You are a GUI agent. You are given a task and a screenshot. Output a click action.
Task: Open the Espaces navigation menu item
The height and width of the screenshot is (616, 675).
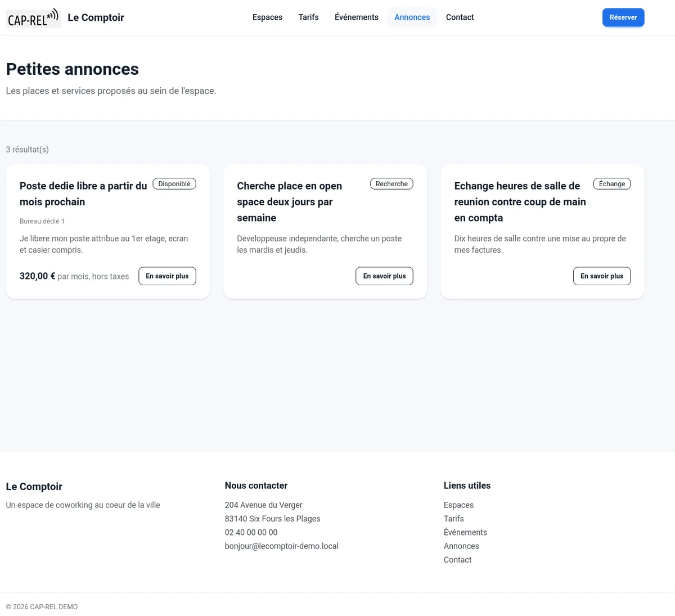267,17
